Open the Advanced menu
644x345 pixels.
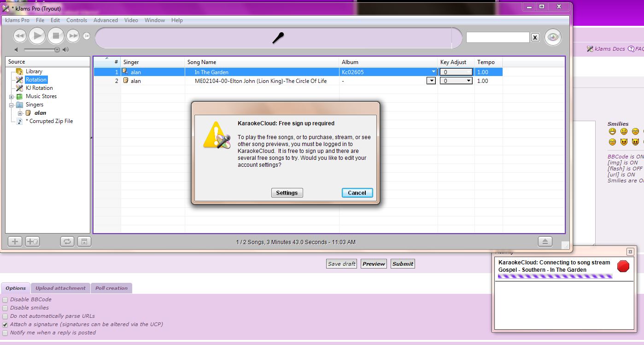(105, 20)
